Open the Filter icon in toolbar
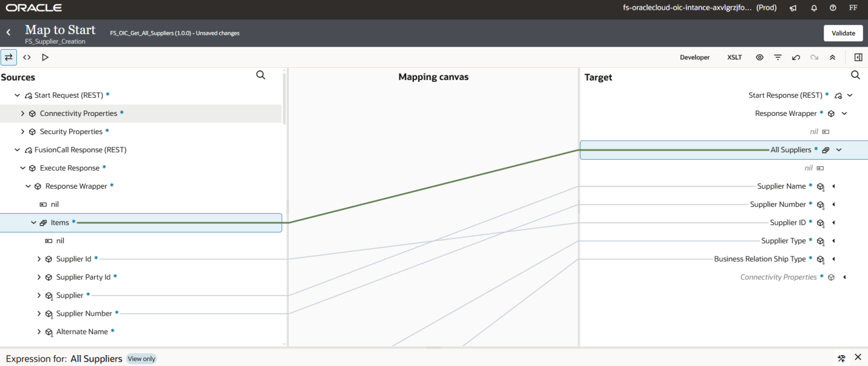The width and height of the screenshot is (868, 366). 778,58
